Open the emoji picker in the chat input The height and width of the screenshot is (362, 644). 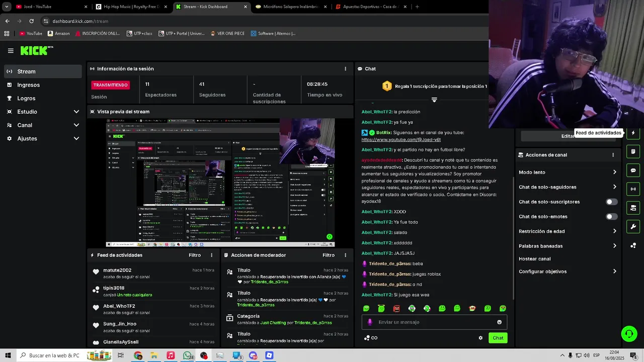(499, 322)
